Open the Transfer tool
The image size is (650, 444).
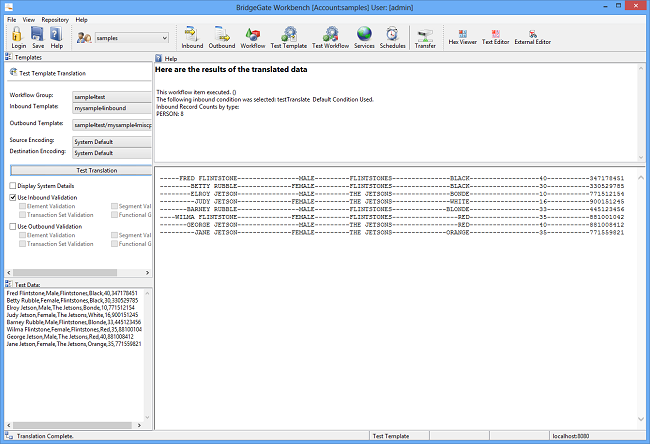click(x=425, y=35)
